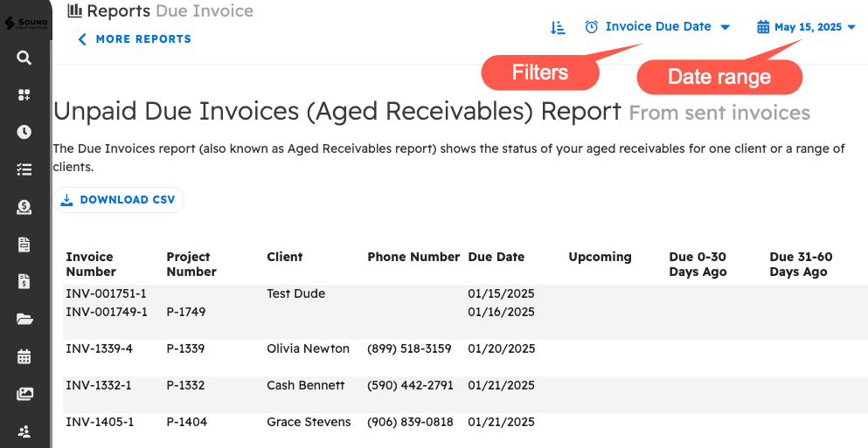Open the folder icon in sidebar
This screenshot has height=448, width=868.
24,319
